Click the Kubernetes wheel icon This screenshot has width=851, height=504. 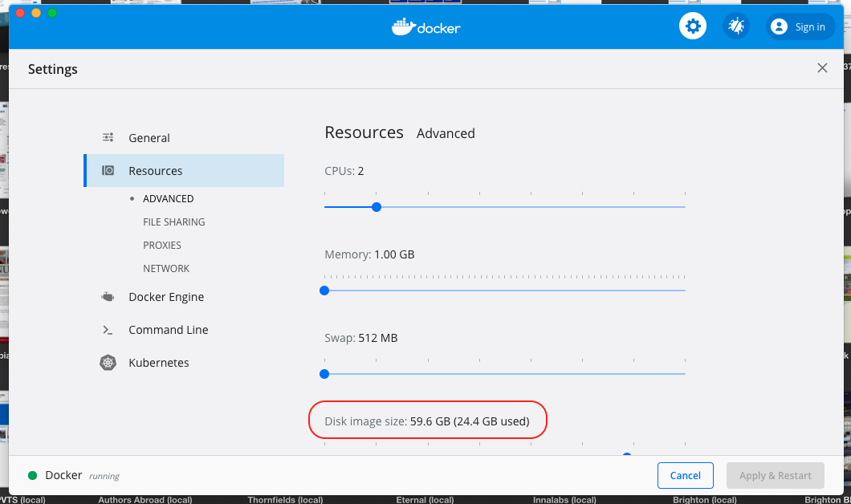coord(108,363)
